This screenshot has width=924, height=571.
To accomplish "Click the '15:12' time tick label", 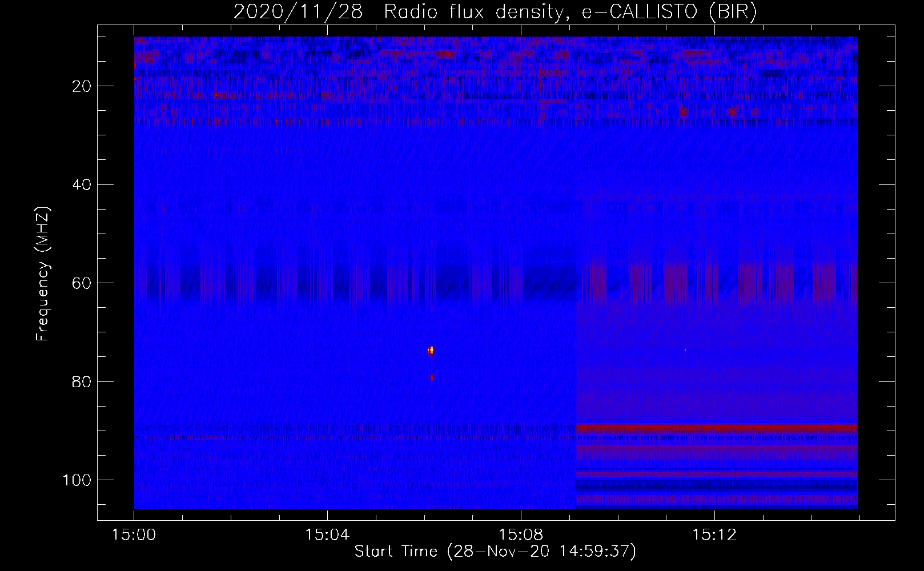I will pos(714,535).
